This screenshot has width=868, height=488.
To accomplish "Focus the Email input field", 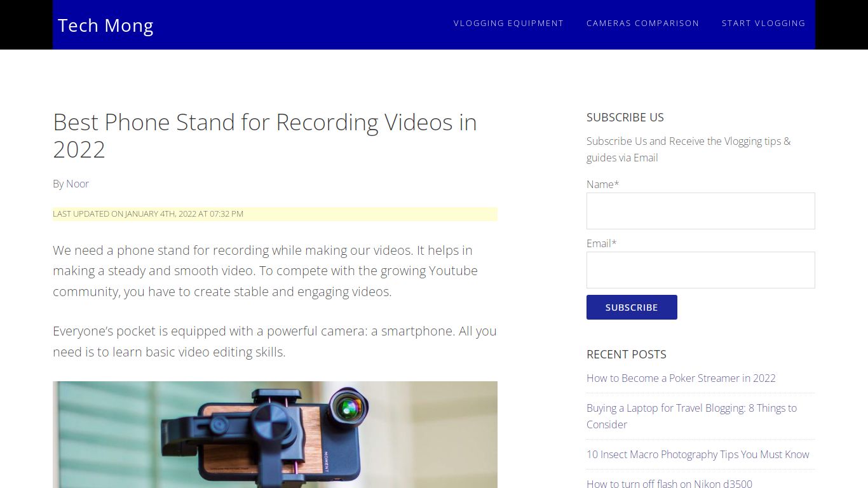I will point(700,270).
